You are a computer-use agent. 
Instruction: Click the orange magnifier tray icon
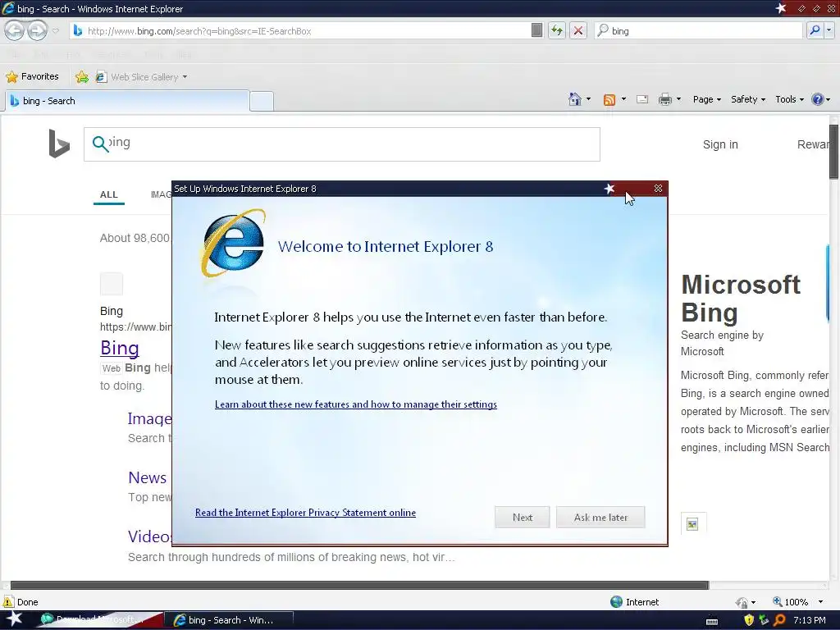click(x=779, y=620)
